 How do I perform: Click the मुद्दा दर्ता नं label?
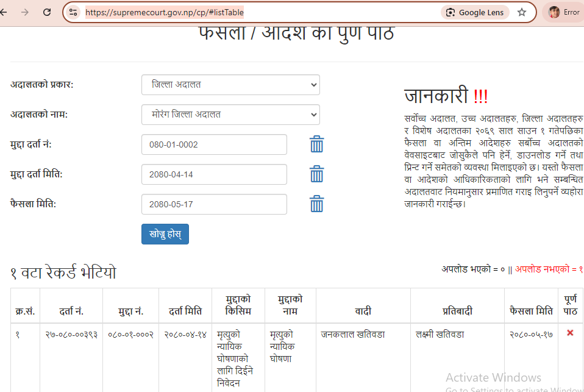click(x=30, y=144)
